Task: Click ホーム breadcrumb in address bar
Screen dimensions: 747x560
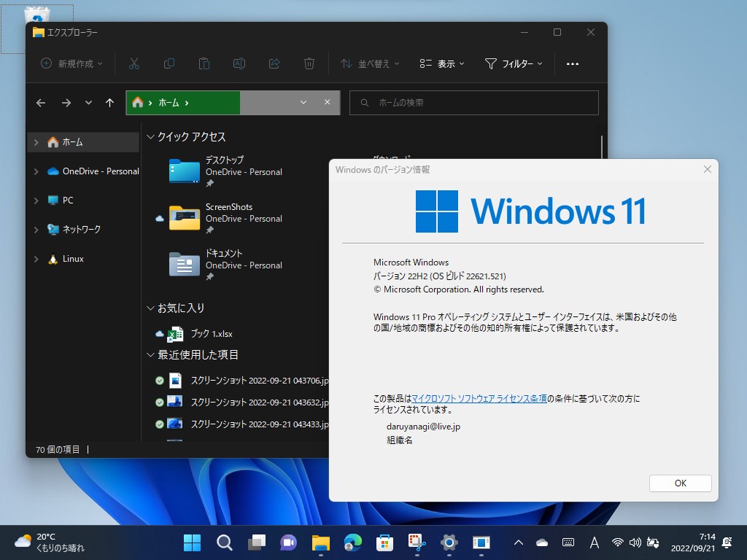Action: tap(169, 103)
